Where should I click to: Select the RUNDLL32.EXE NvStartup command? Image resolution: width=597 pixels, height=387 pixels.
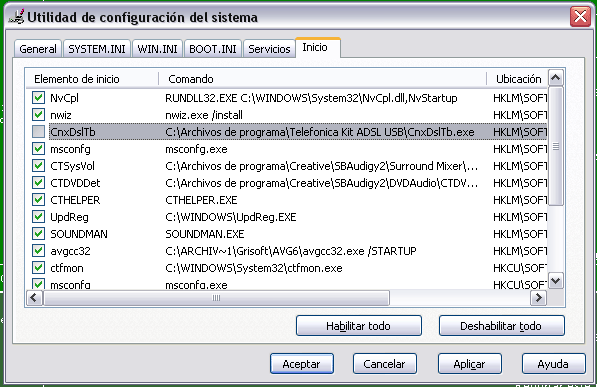[311, 98]
